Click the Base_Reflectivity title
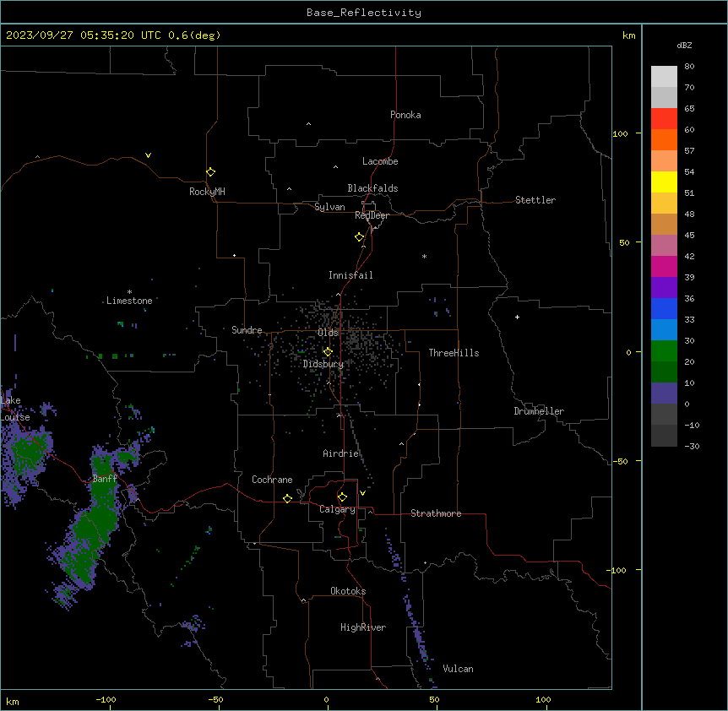Image resolution: width=728 pixels, height=711 pixels. point(364,13)
